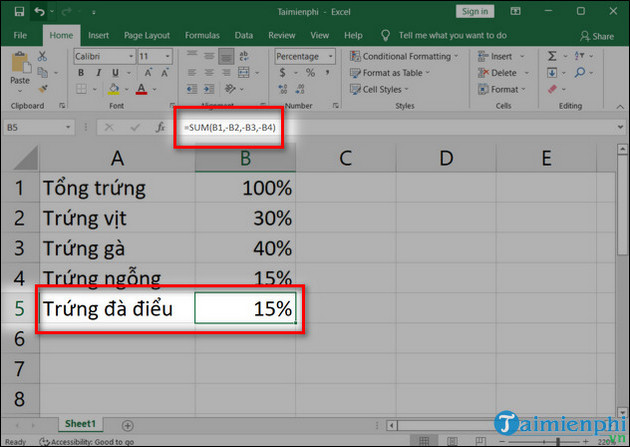Viewport: 630px width, 447px height.
Task: Open the Cell Styles menu
Action: pyautogui.click(x=387, y=89)
